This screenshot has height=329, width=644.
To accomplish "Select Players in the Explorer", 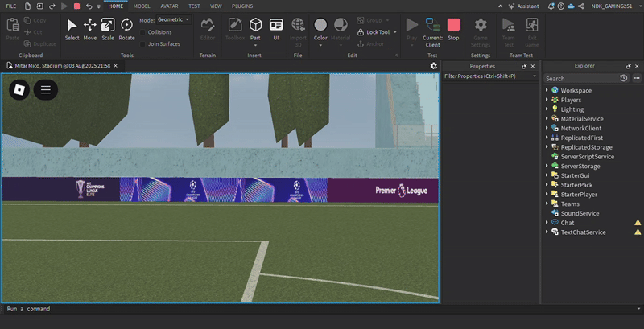I will click(x=571, y=100).
